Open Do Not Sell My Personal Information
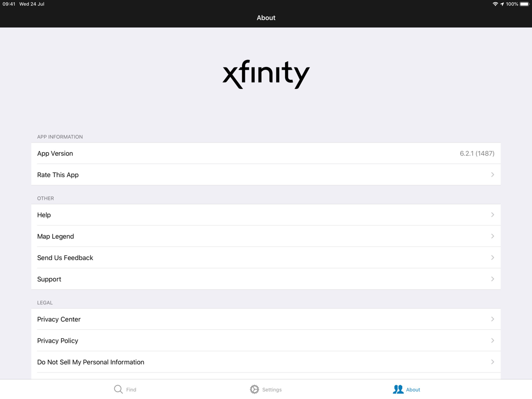 click(266, 362)
